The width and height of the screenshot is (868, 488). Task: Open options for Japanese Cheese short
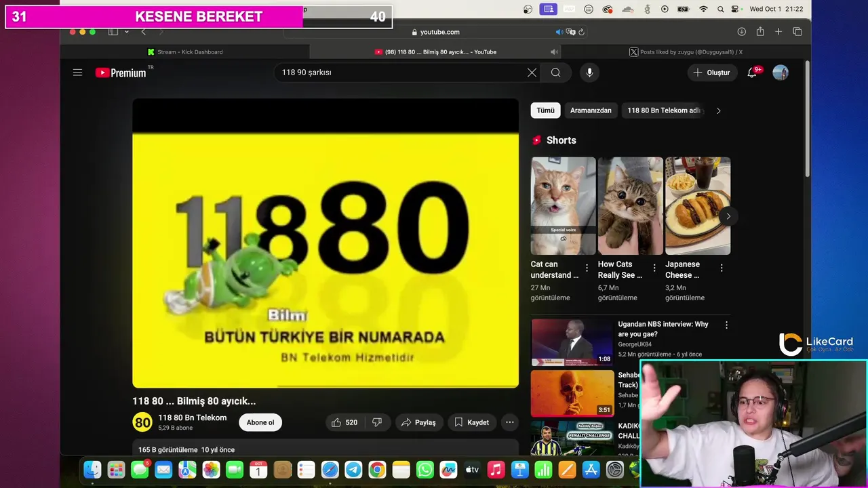[722, 268]
